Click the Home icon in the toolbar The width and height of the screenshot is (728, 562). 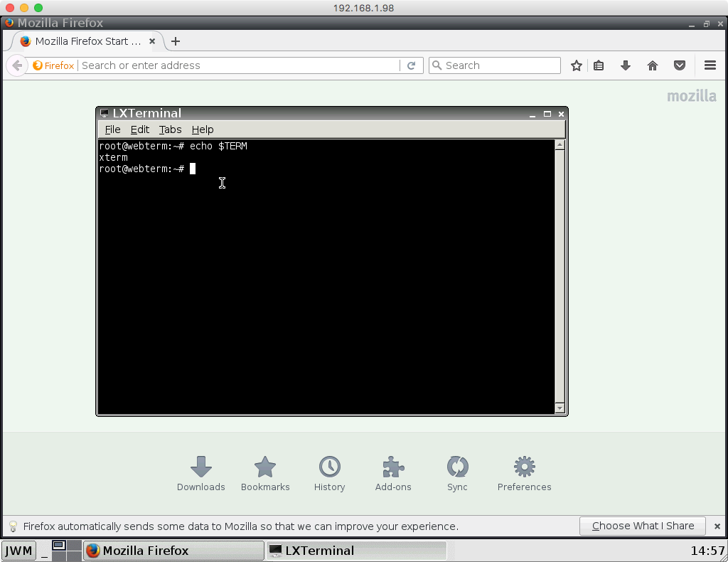tap(653, 65)
